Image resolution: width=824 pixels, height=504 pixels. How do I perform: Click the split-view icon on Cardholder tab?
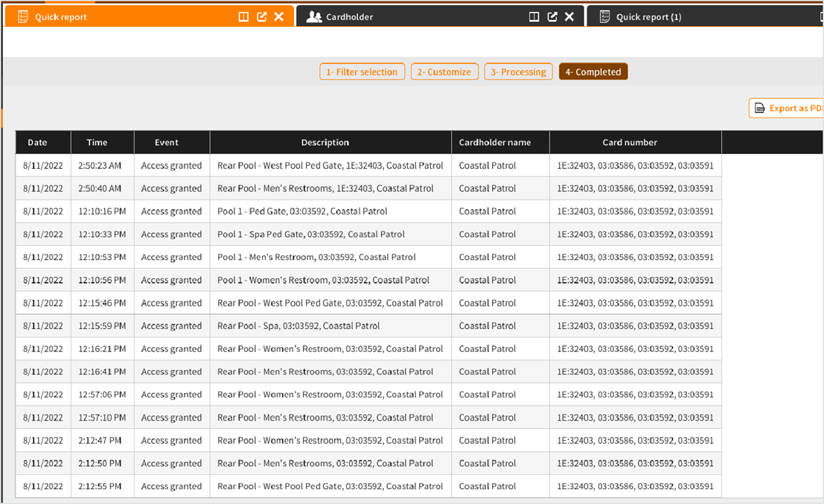tap(534, 17)
